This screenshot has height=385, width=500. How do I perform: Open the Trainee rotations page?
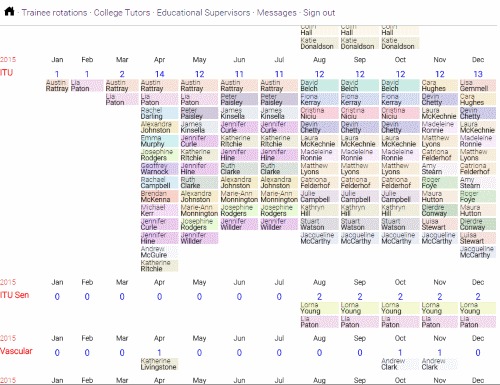pyautogui.click(x=54, y=13)
